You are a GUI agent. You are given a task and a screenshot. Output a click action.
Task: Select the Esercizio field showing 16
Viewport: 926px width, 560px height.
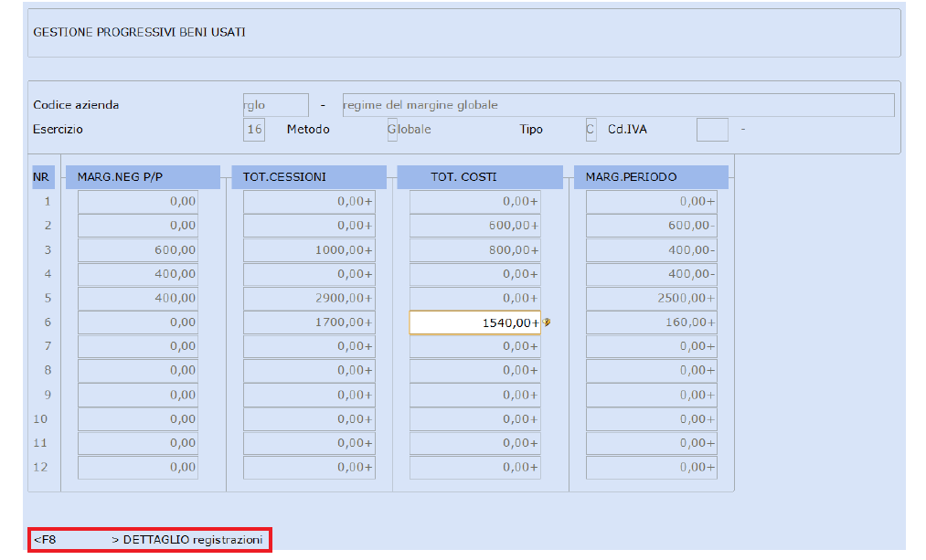click(x=254, y=129)
